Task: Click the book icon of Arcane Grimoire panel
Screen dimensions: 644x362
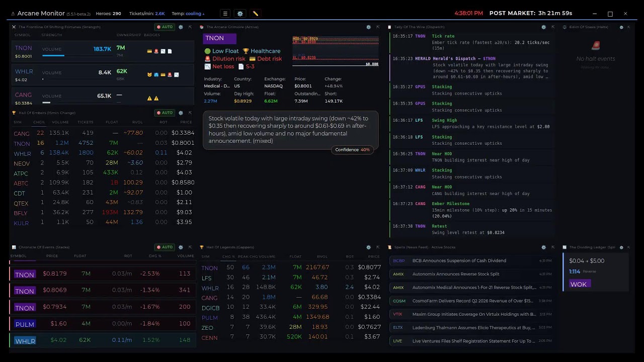Action: coord(202,27)
